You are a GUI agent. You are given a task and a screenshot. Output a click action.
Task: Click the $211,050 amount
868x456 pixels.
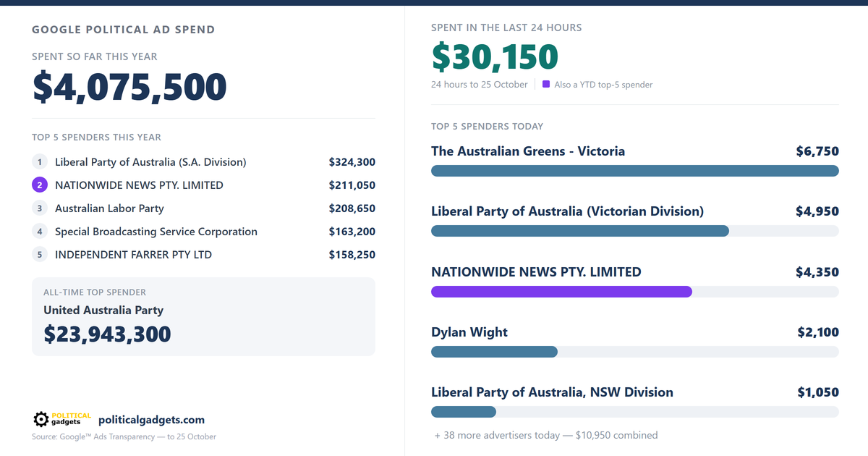click(x=352, y=185)
